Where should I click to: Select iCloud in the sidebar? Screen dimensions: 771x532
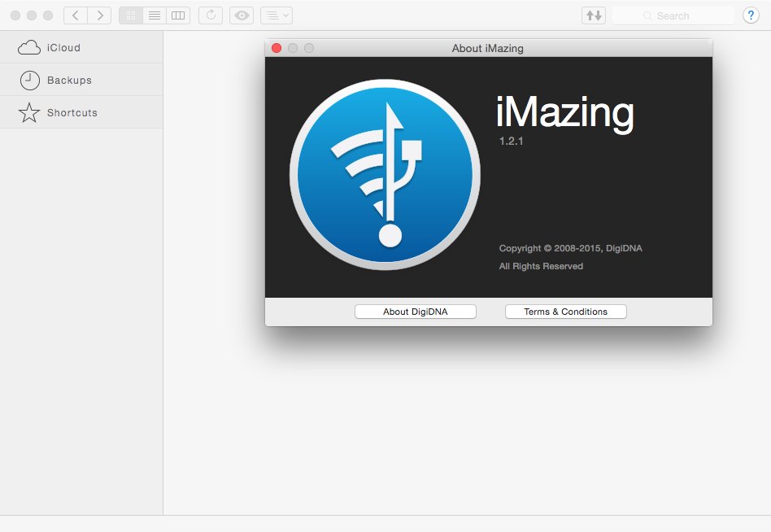point(81,48)
